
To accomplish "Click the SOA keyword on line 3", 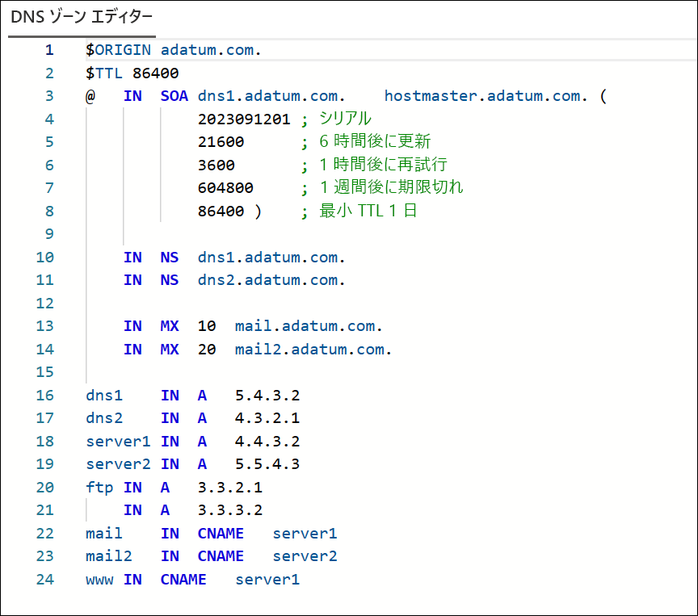I will [x=174, y=96].
